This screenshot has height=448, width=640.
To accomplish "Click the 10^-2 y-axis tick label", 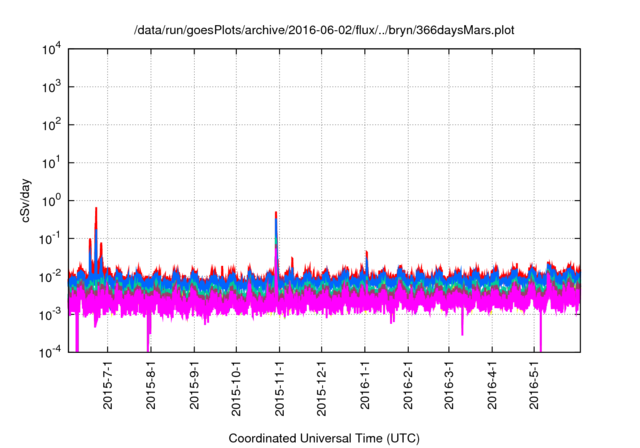I will (x=51, y=277).
